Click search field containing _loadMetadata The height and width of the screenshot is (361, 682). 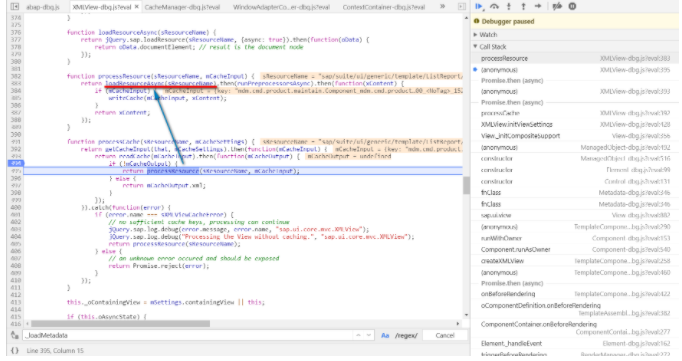point(188,335)
